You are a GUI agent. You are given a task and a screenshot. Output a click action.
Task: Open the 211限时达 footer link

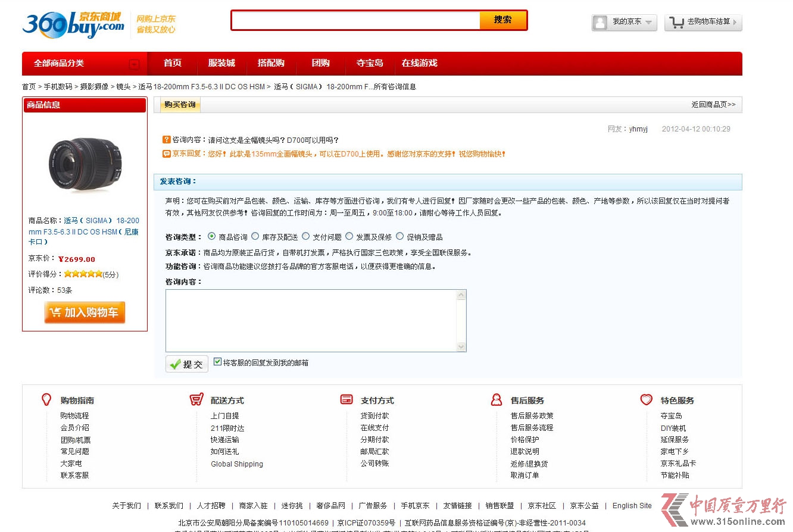[227, 428]
